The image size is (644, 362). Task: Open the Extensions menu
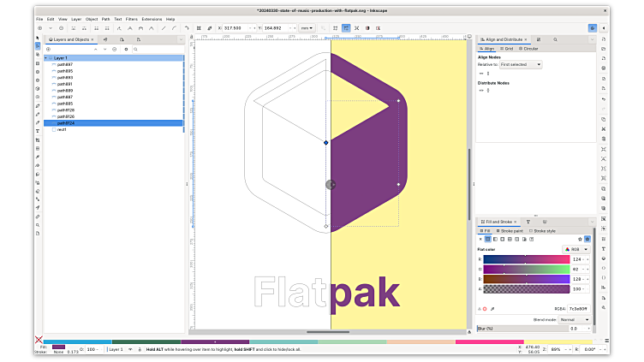tap(152, 19)
